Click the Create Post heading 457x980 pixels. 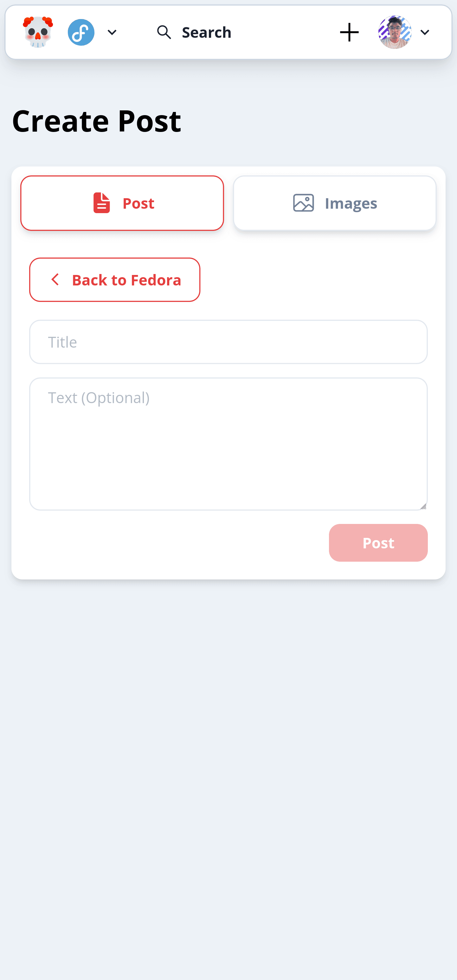pos(97,121)
